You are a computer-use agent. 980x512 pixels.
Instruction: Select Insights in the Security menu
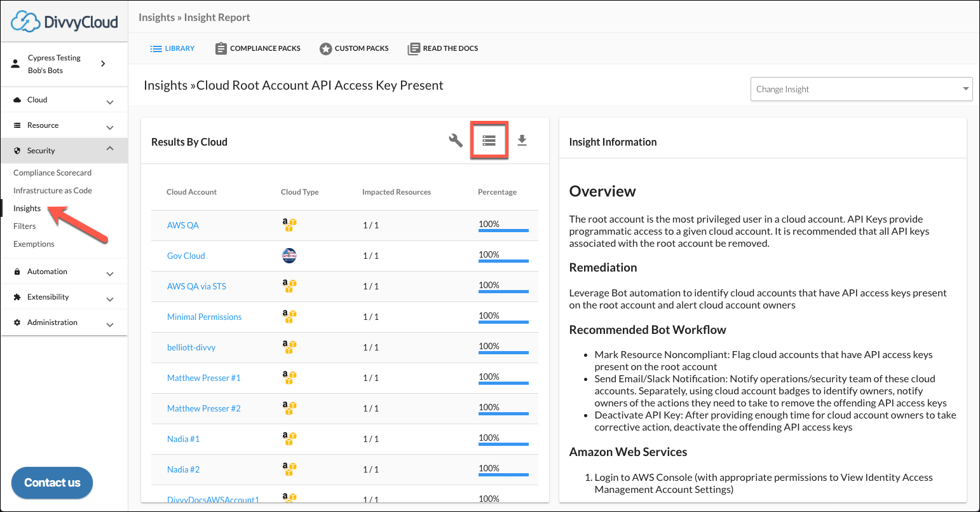27,209
